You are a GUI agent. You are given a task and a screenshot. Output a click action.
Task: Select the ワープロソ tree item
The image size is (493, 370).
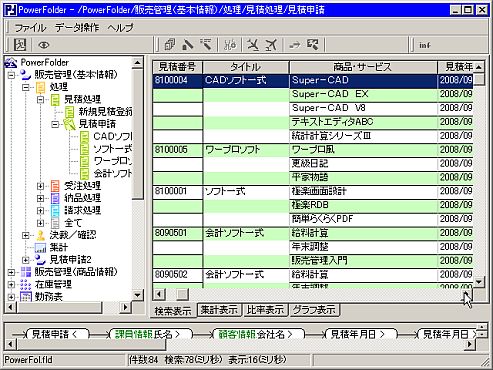(113, 161)
